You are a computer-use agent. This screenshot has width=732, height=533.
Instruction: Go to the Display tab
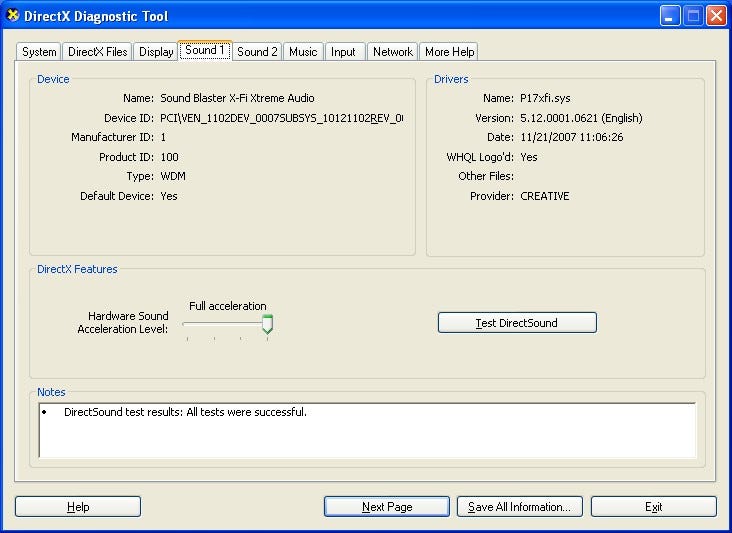(x=156, y=52)
